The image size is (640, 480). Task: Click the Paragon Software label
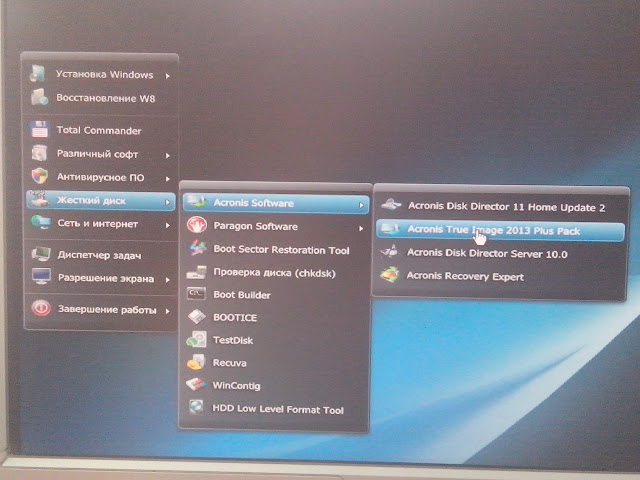[256, 227]
